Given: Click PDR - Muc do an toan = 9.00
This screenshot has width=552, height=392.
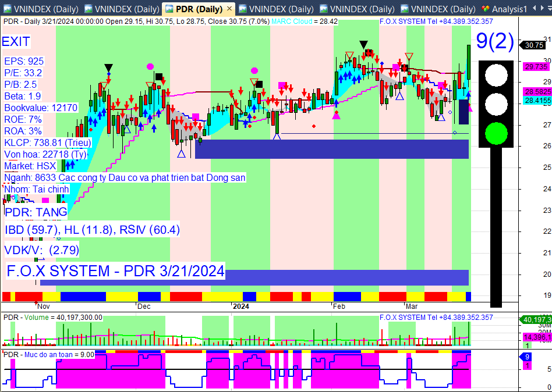Looking at the screenshot, I should click(x=48, y=355).
